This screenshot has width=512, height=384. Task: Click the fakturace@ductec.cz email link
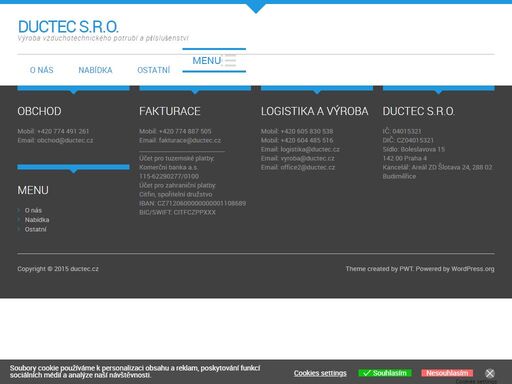(190, 140)
